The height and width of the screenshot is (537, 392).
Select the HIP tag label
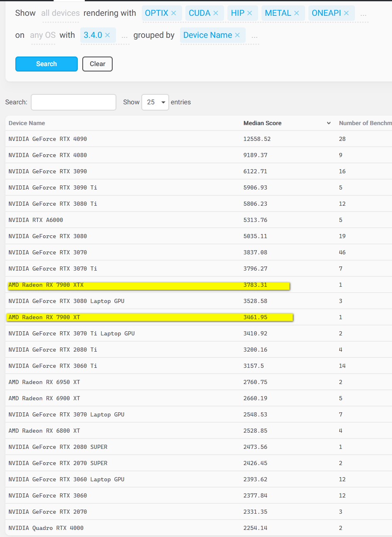238,13
